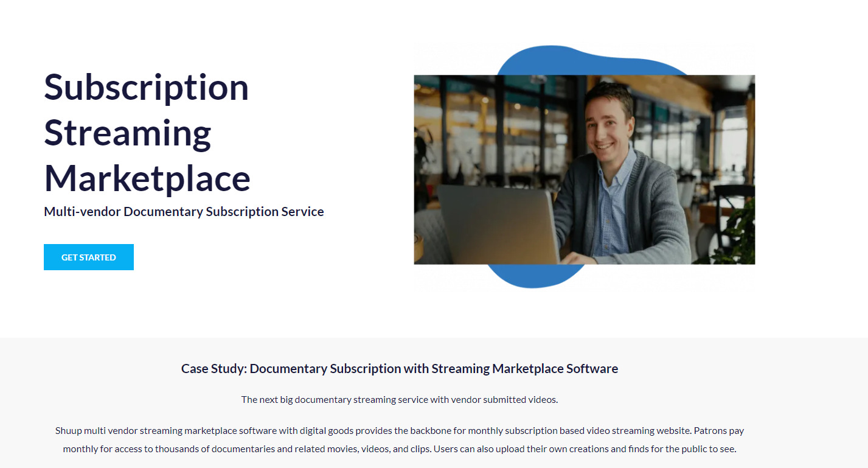This screenshot has height=468, width=868.
Task: Select the Multi-vendor Documentary Subscription Service subtitle
Action: [184, 212]
